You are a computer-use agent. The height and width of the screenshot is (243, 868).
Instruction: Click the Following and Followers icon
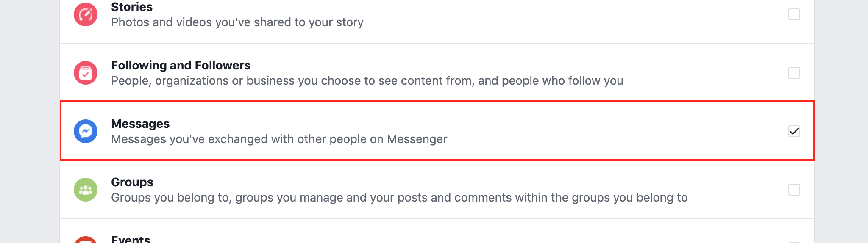(86, 73)
